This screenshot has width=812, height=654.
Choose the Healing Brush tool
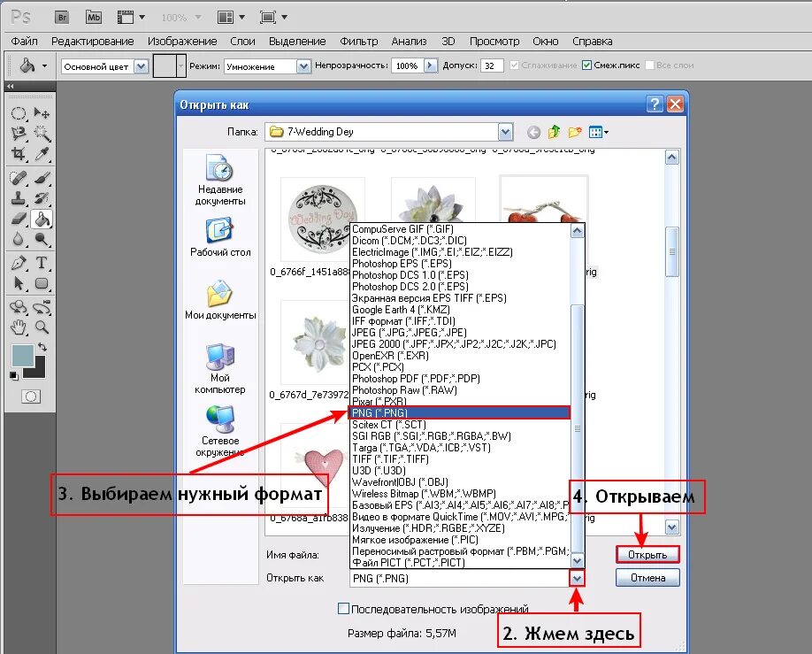pyautogui.click(x=19, y=178)
